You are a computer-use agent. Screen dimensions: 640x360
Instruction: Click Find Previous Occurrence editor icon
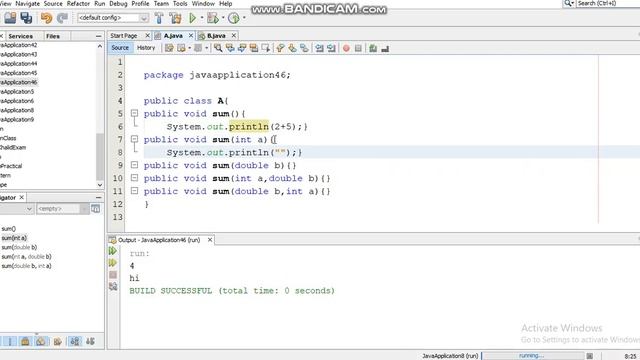(230, 48)
